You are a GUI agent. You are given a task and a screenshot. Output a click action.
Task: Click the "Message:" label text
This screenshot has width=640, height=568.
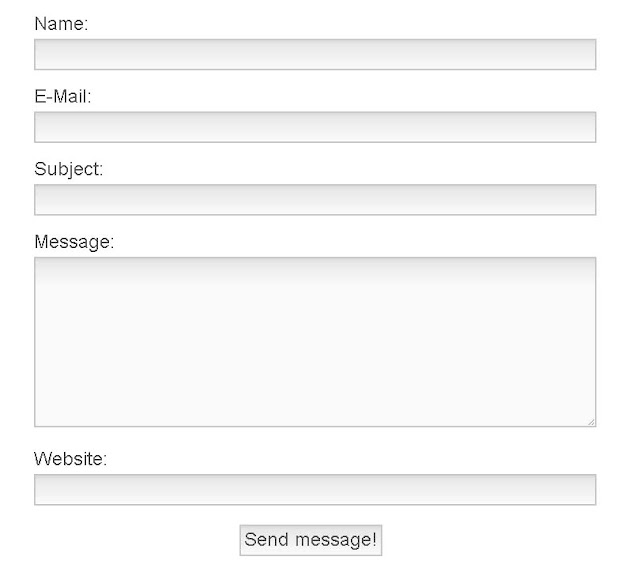click(x=75, y=242)
